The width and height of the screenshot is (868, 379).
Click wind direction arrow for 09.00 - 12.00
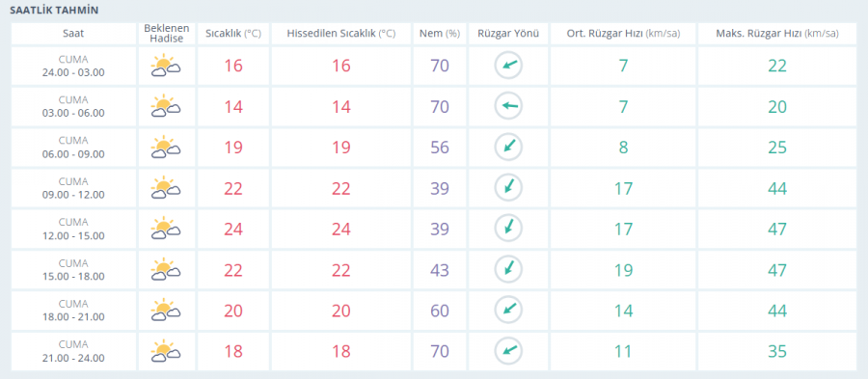click(x=508, y=187)
